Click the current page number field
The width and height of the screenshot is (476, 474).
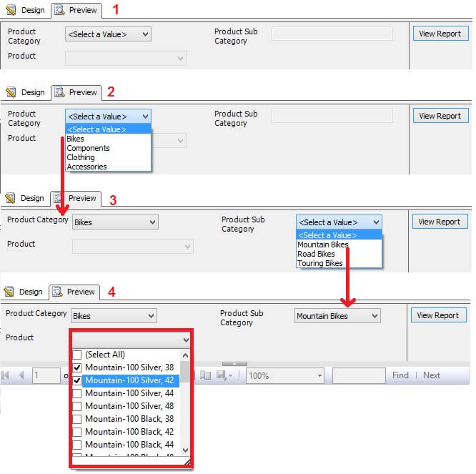46,375
